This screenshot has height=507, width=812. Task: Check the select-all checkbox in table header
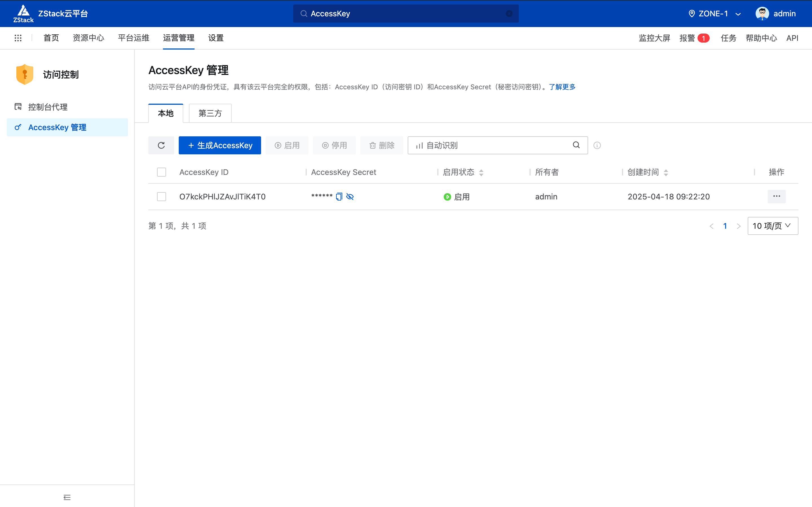point(161,172)
